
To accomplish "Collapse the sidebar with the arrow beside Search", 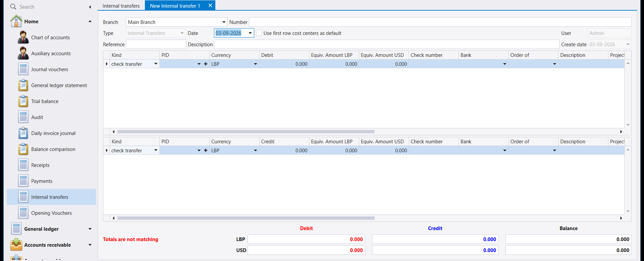I will click(x=90, y=7).
